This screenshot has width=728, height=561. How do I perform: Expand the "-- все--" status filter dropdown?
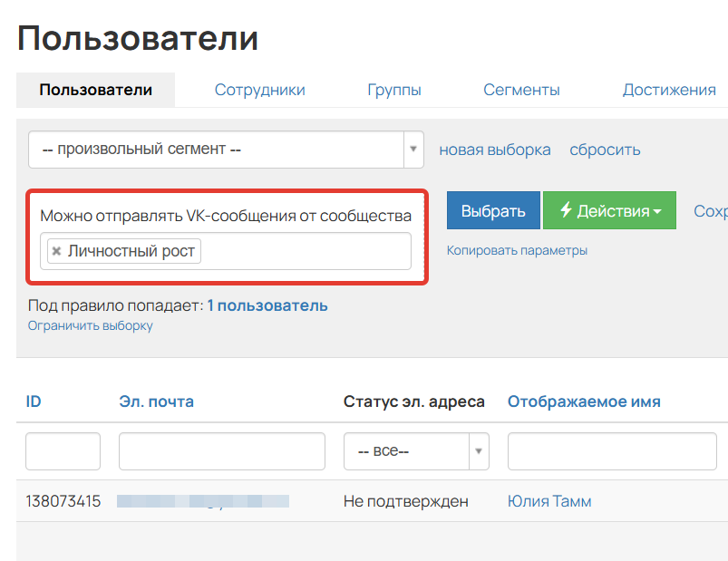[416, 451]
